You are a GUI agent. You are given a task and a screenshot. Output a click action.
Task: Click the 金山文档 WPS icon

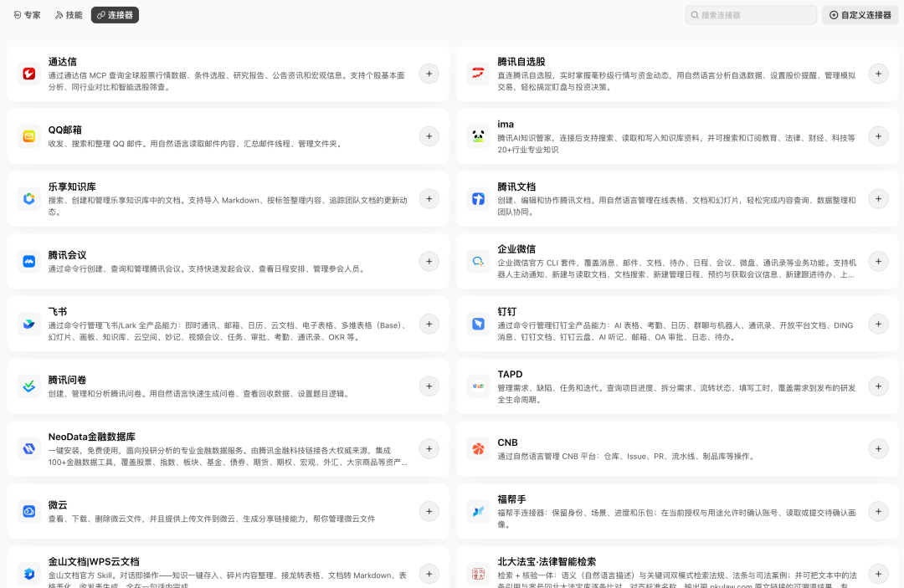point(28,574)
